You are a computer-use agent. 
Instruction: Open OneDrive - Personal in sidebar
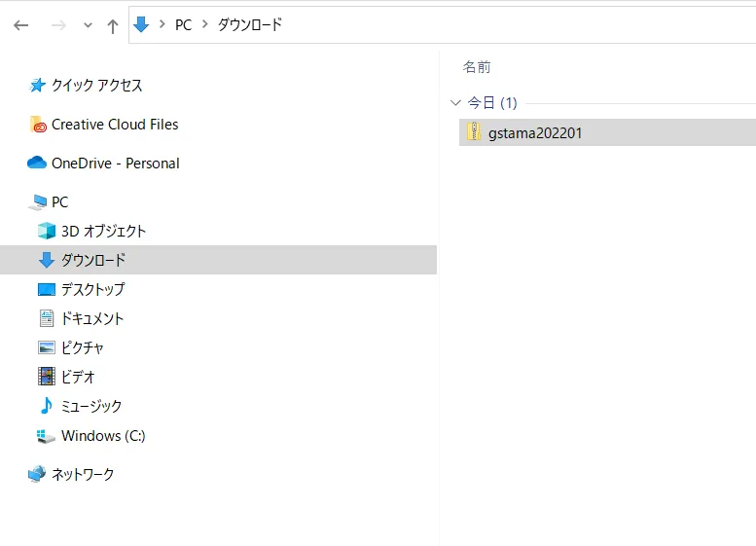click(115, 164)
